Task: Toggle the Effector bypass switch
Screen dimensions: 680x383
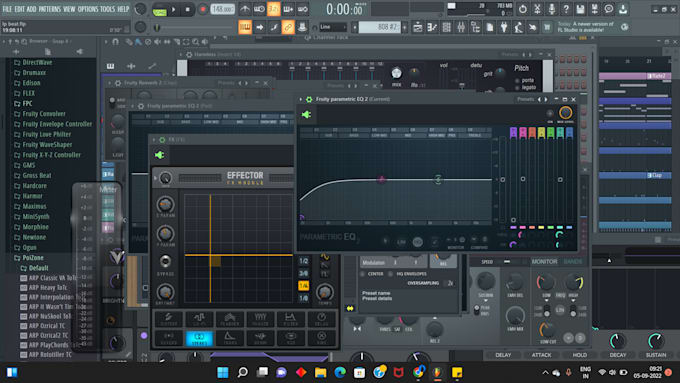Action: (165, 261)
